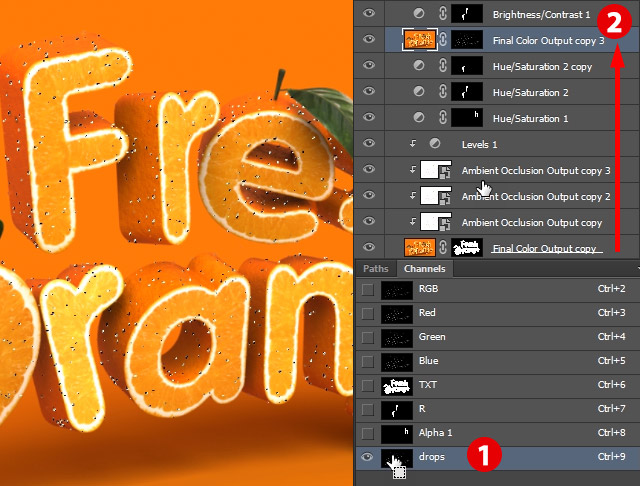Toggle visibility of Hue/Saturation 2 copy layer
Screen dimensions: 640x486
(x=369, y=65)
